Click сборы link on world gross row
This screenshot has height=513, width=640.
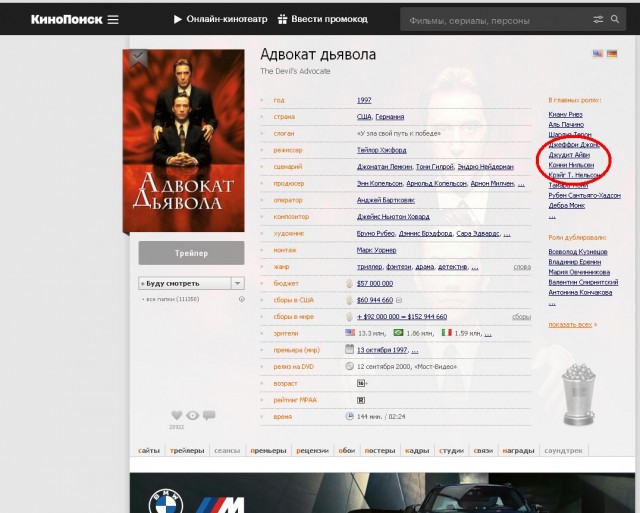[x=522, y=317]
